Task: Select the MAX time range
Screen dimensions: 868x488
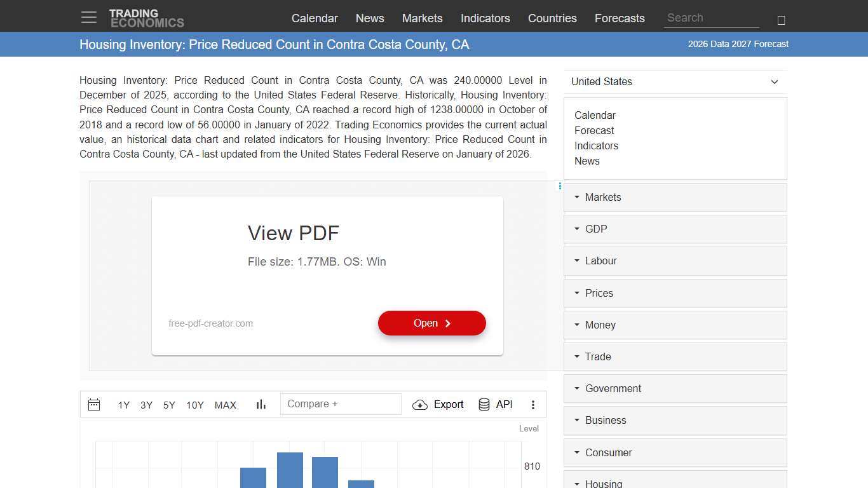Action: 225,405
